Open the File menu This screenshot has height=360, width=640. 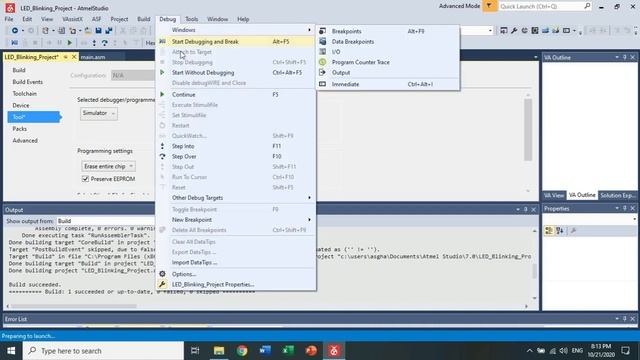click(9, 19)
